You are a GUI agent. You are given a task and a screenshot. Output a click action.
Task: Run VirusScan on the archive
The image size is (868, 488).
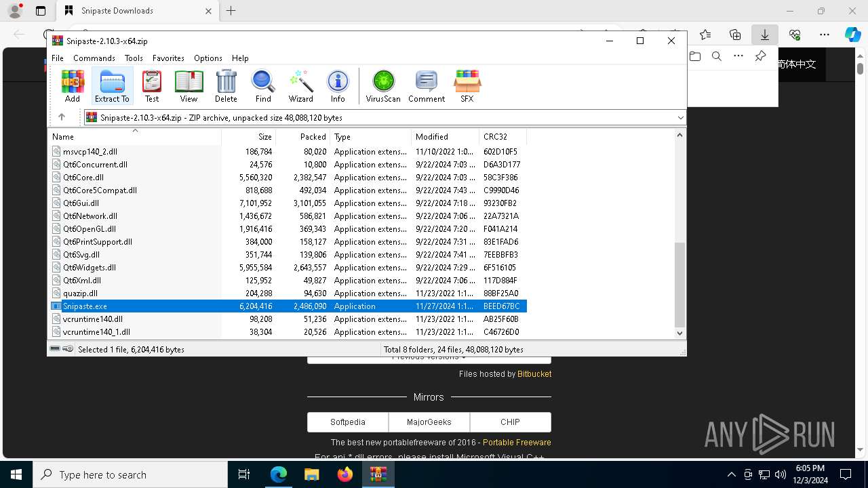tap(383, 86)
